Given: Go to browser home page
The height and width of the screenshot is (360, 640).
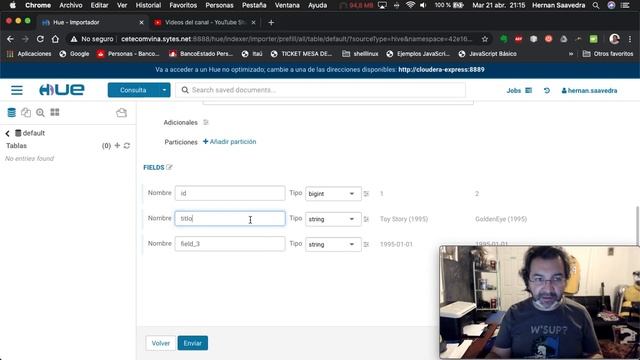Looking at the screenshot, I should coord(55,39).
